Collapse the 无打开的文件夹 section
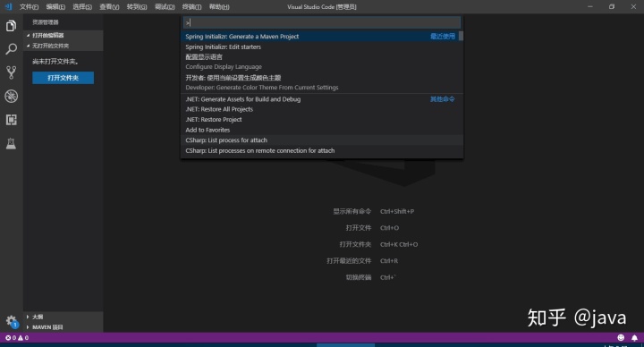Screen dimensions: 644x347 (x=63, y=46)
